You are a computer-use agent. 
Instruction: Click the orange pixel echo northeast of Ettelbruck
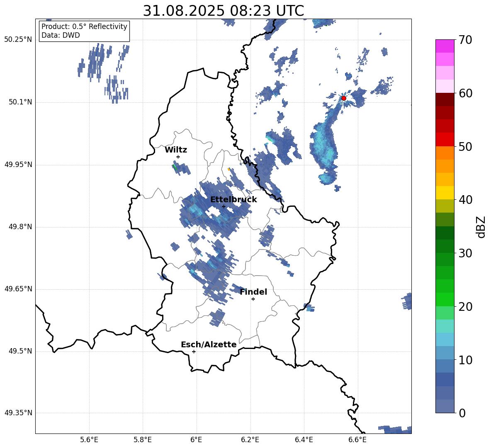[228, 169]
